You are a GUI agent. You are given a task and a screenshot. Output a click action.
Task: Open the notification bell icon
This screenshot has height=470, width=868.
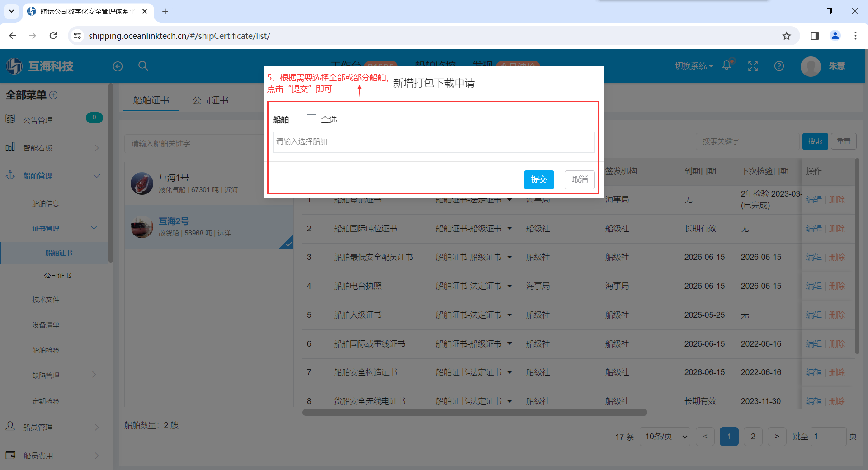click(727, 66)
